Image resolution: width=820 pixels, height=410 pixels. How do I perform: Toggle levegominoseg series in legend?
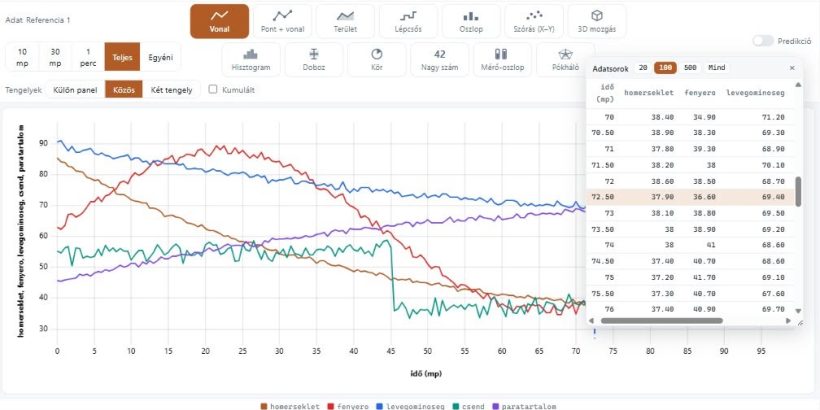[x=410, y=406]
